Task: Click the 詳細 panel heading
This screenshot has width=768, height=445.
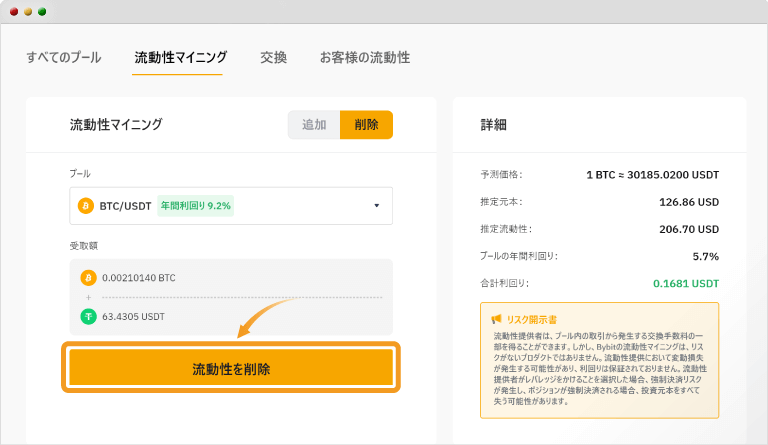Action: tap(493, 125)
